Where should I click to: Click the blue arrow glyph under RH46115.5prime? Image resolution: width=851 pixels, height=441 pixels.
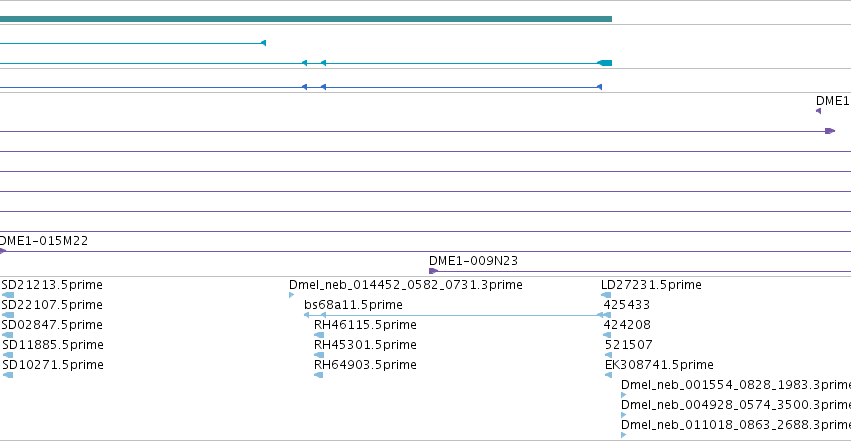click(319, 335)
